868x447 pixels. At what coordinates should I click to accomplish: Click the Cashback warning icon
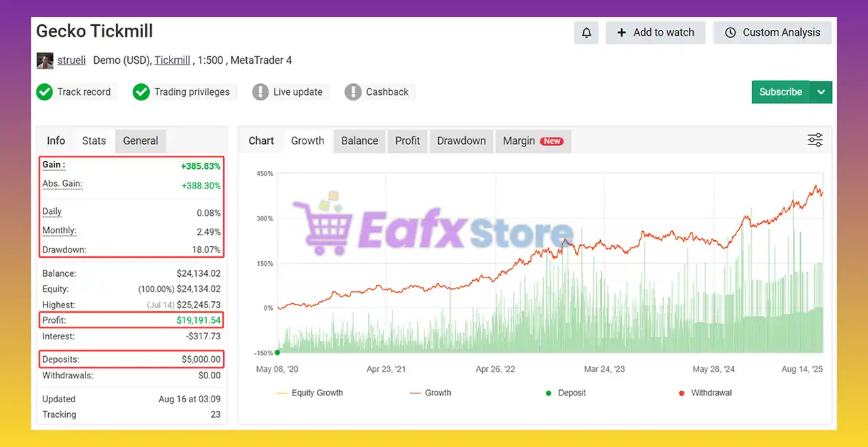point(353,92)
